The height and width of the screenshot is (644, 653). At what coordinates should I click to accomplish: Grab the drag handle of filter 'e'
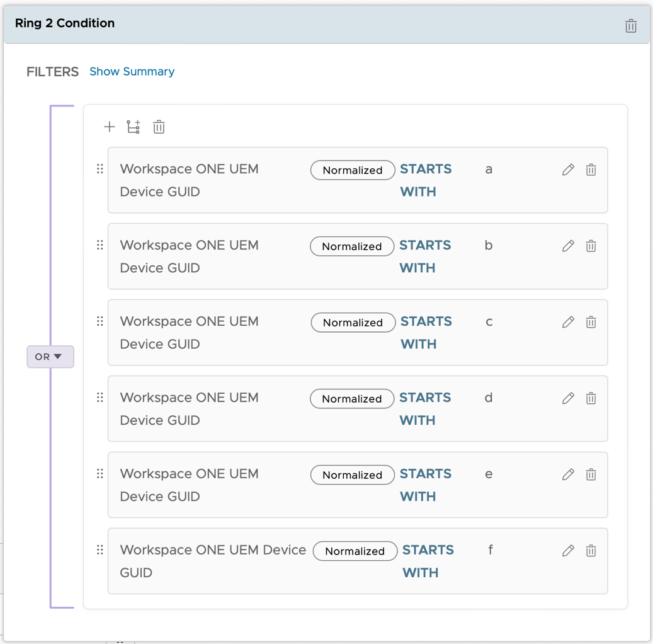(99, 474)
